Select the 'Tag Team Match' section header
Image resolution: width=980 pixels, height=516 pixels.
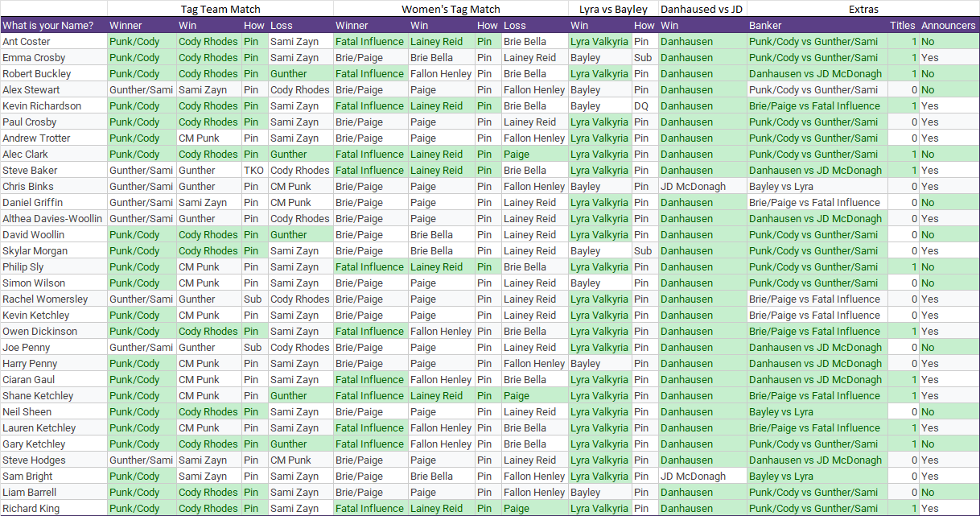click(220, 9)
